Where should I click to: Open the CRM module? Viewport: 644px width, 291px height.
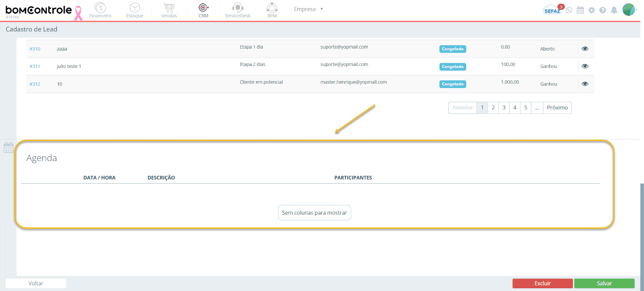(203, 10)
